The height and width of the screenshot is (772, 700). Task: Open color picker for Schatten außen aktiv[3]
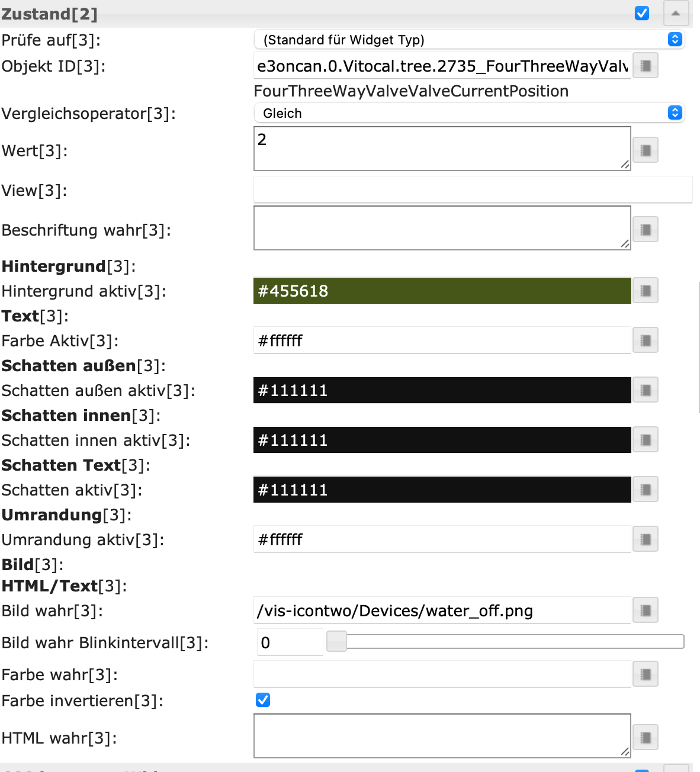[646, 390]
